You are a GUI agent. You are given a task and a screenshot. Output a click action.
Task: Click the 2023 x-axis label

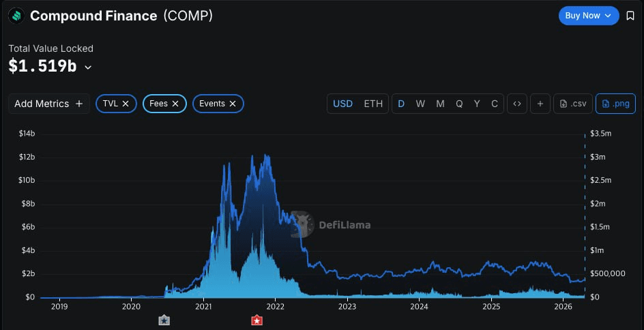pos(347,306)
